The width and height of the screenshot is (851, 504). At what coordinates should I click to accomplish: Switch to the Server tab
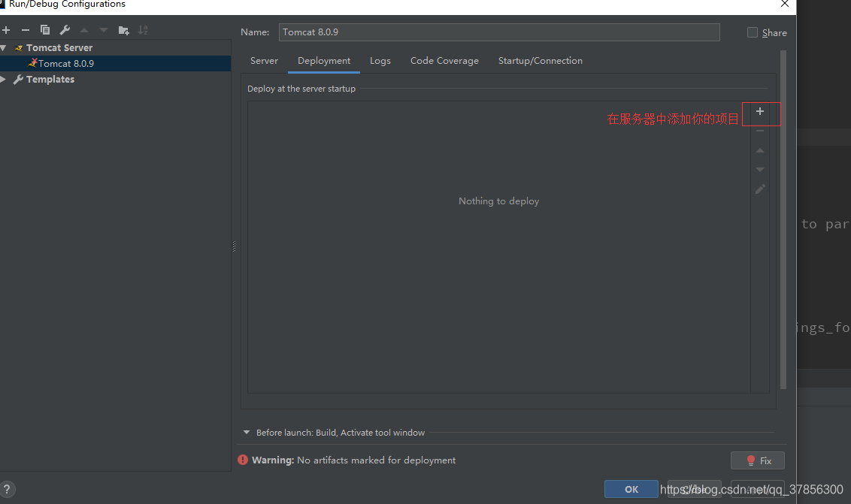[265, 61]
